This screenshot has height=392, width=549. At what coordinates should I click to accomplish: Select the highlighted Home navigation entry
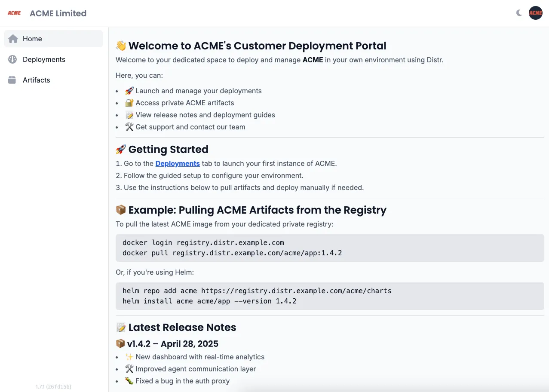click(32, 39)
